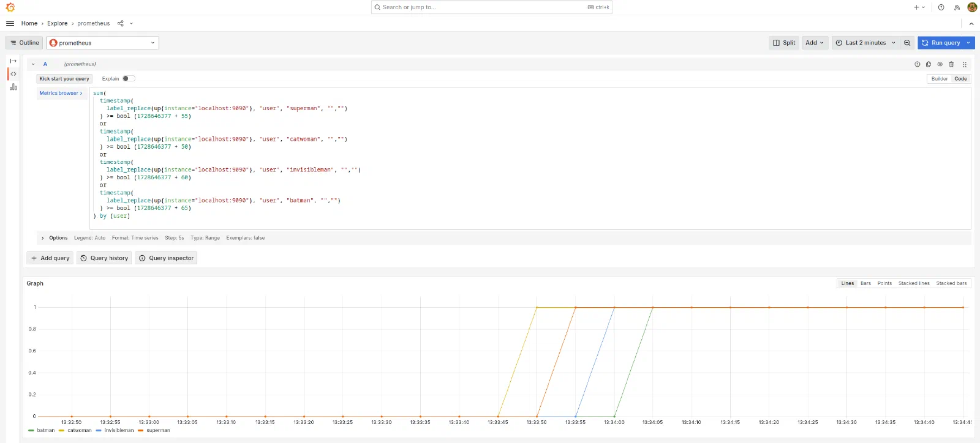This screenshot has width=980, height=443.
Task: Click the batman legend color swatch
Action: tap(31, 431)
